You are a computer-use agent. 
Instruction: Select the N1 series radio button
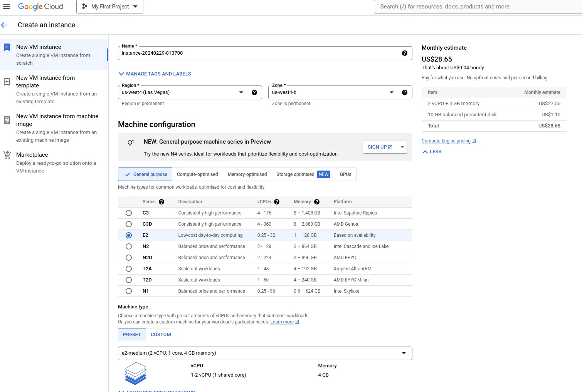tap(129, 291)
